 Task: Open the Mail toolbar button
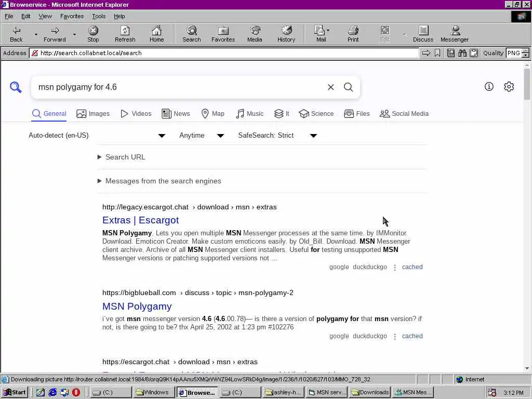(x=321, y=34)
